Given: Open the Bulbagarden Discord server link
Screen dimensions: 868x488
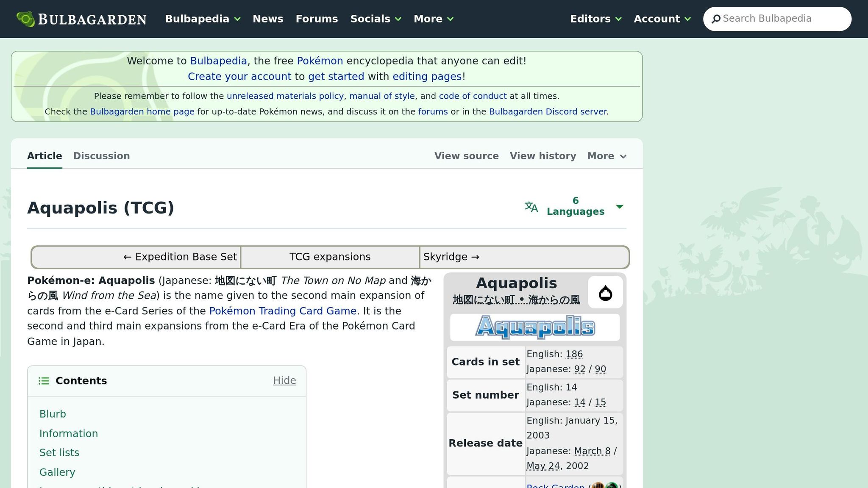Looking at the screenshot, I should (x=548, y=112).
